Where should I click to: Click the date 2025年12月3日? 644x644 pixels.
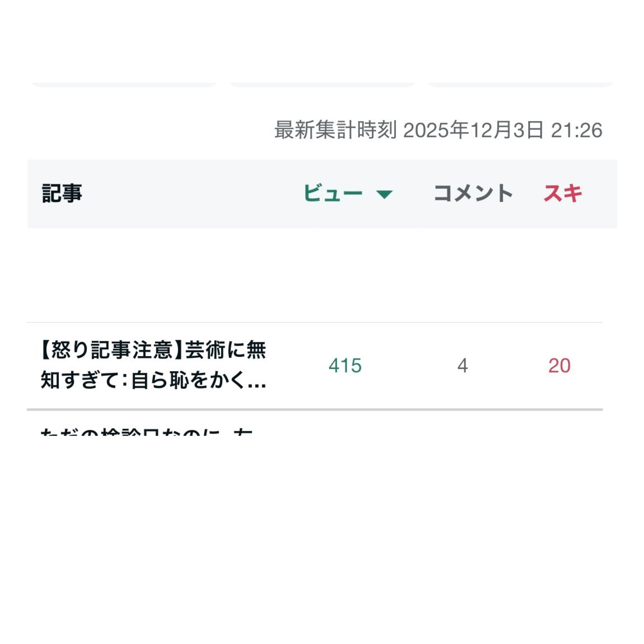[473, 130]
